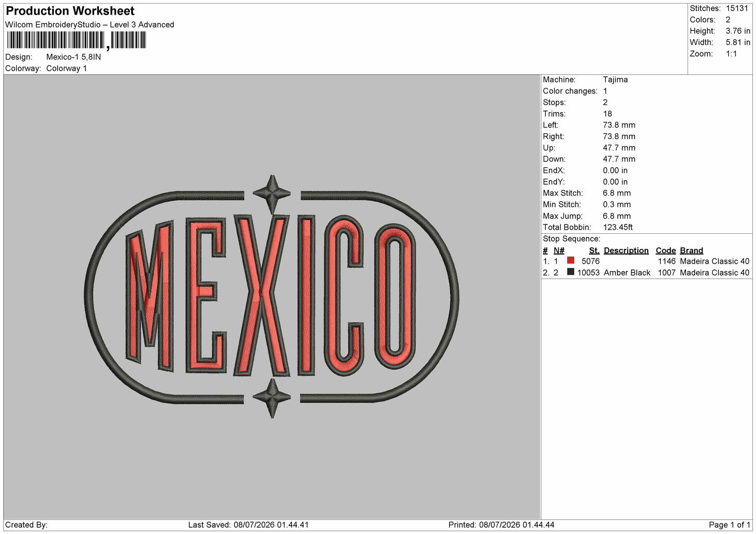
Task: Select the barcode under the header
Action: [x=76, y=40]
